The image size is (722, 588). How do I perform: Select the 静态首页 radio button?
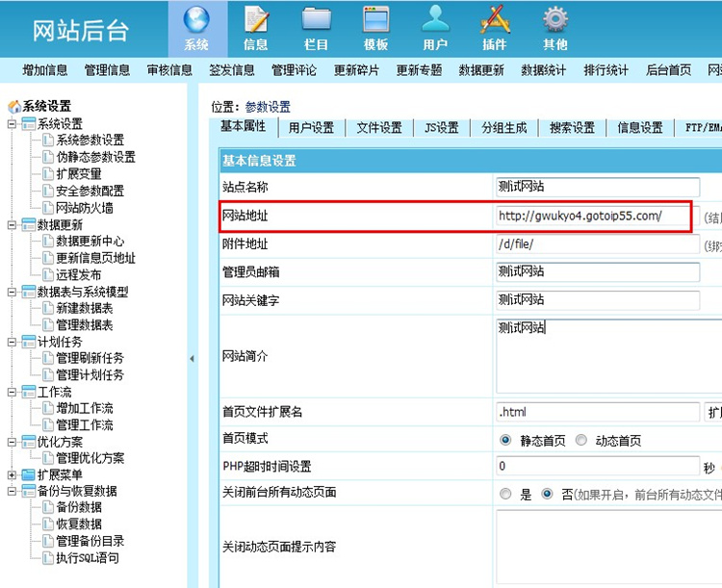point(505,441)
